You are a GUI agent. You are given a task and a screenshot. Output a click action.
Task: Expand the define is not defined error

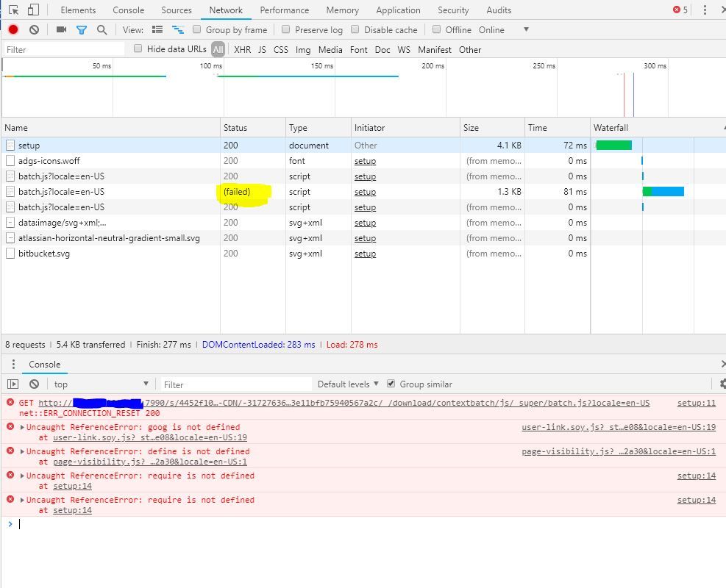point(22,451)
